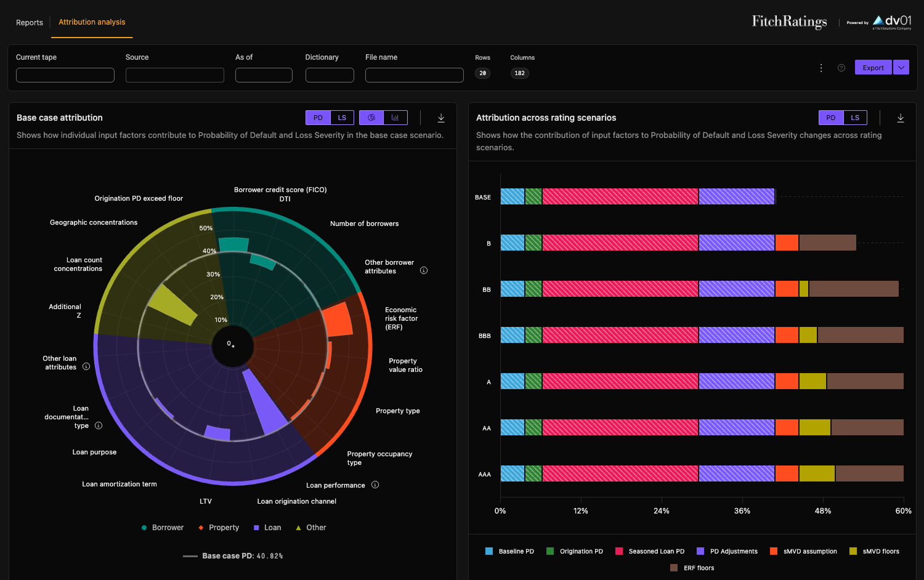Click the Property value ratio label
The image size is (924, 580).
[x=405, y=365]
